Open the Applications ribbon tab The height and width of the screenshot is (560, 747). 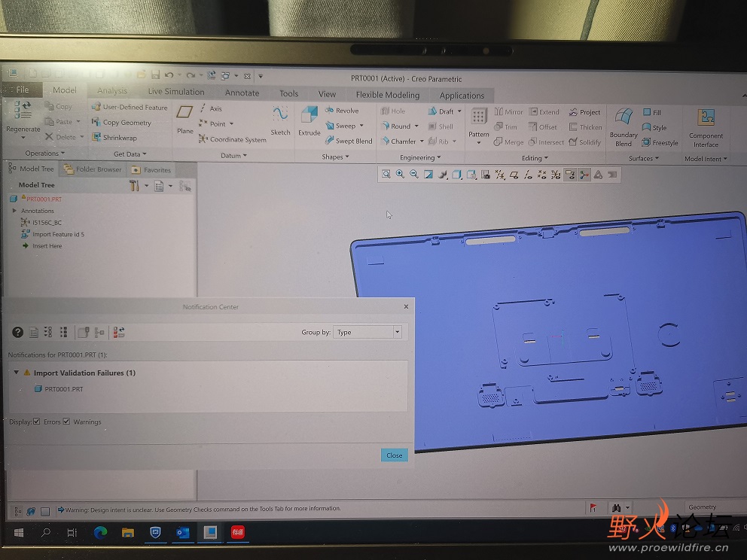[x=462, y=96]
